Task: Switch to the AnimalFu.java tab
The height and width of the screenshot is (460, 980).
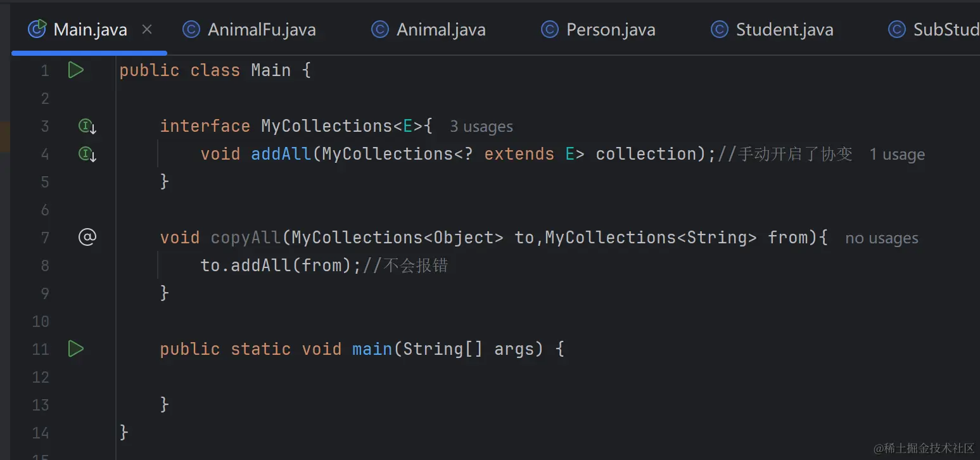Action: [261, 29]
